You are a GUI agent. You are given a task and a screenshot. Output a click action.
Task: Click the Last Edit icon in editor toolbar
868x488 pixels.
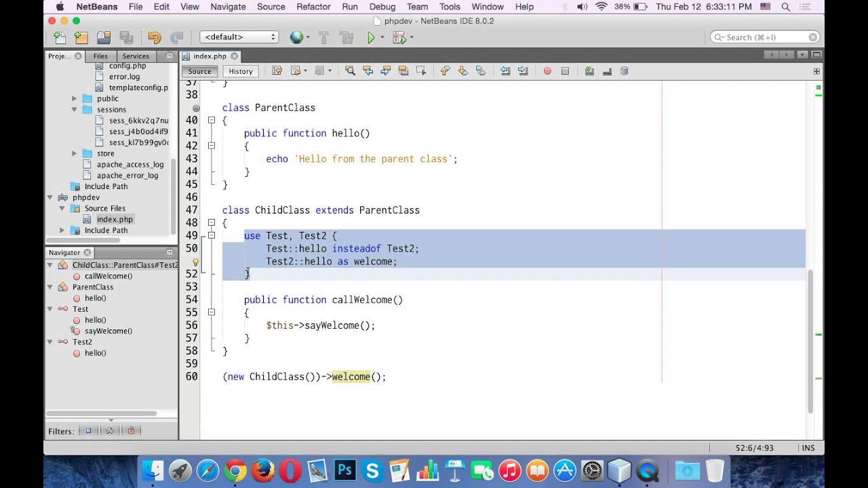(277, 70)
